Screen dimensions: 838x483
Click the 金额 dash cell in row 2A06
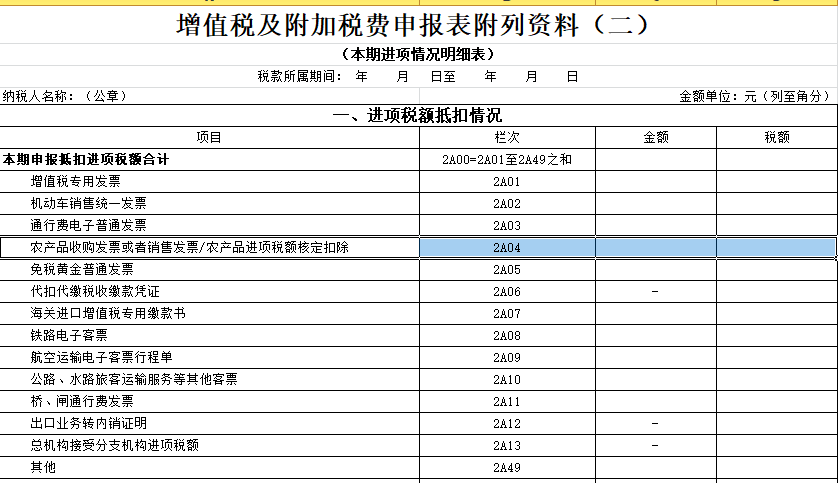656,292
